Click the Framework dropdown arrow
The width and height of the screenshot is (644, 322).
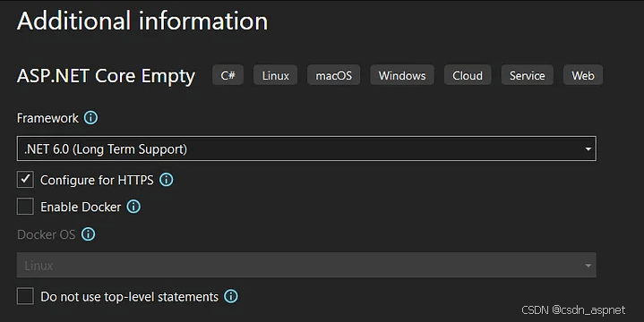tap(588, 148)
